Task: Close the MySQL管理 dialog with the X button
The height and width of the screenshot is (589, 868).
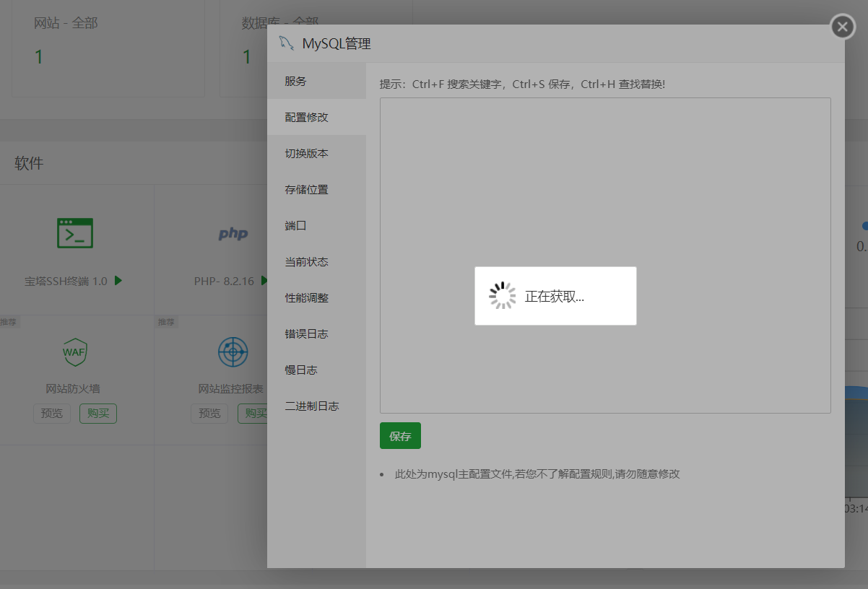Action: [x=843, y=27]
